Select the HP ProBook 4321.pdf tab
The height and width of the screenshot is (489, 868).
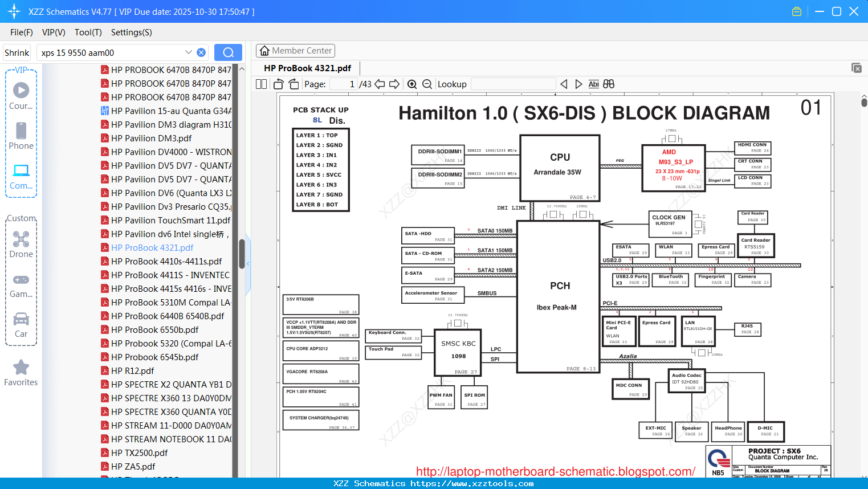coord(308,68)
